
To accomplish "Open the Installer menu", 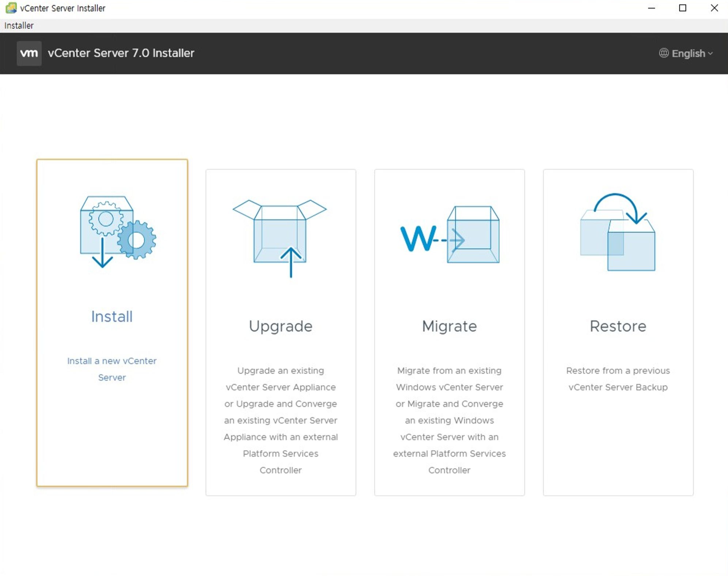I will click(x=19, y=26).
